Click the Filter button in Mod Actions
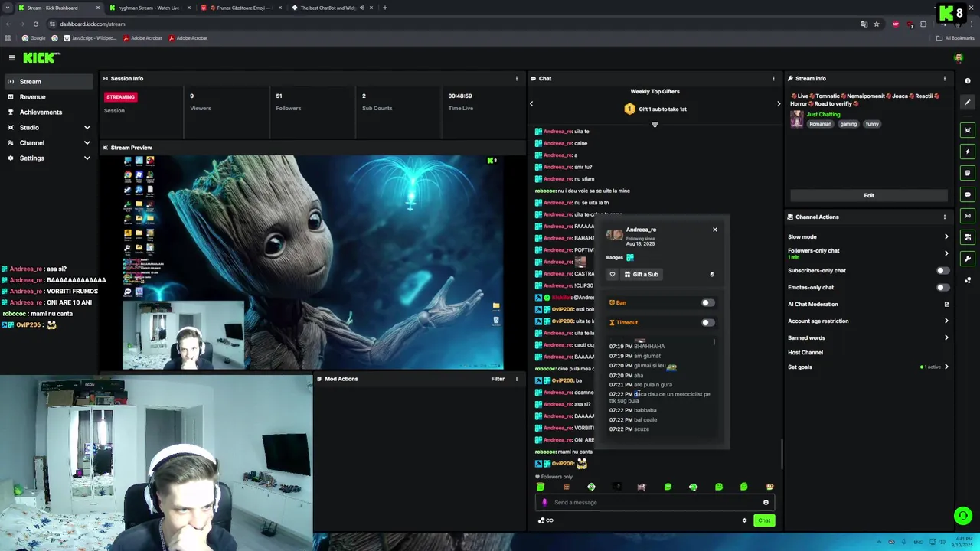Viewport: 980px width, 551px height. 498,379
